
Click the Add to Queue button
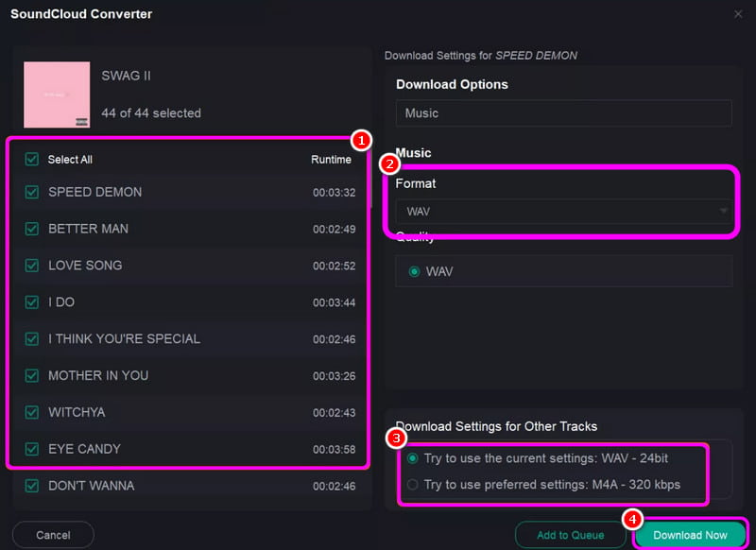click(x=570, y=535)
